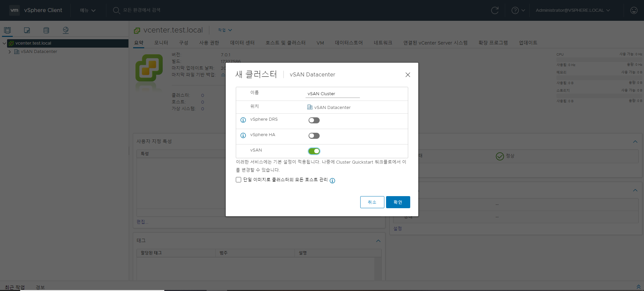This screenshot has height=291, width=644.
Task: Open the 최근 작업 bottom tab
Action: click(15, 287)
